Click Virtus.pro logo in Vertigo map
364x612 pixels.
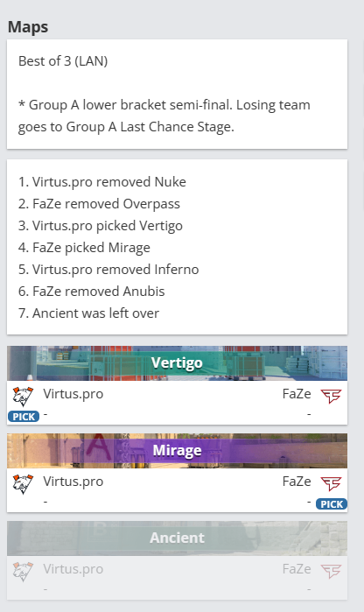coord(23,397)
